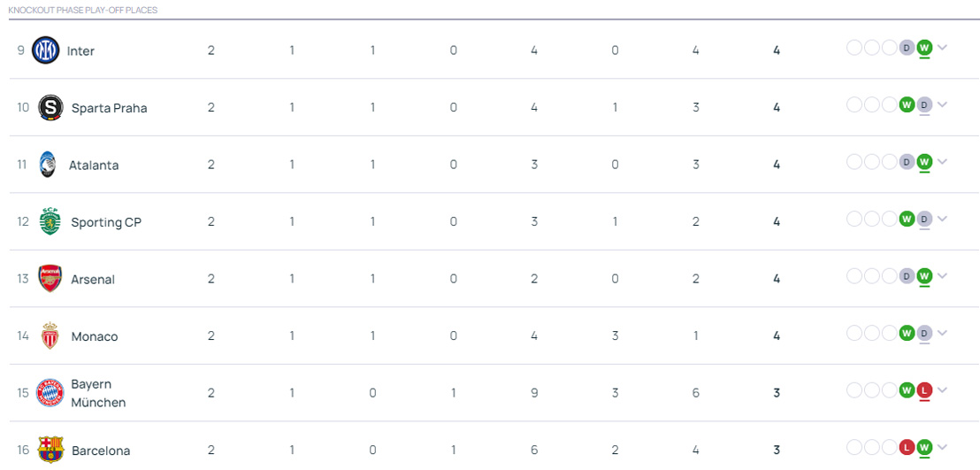The width and height of the screenshot is (980, 470).
Task: Click the Barcelona club crest
Action: (x=50, y=450)
